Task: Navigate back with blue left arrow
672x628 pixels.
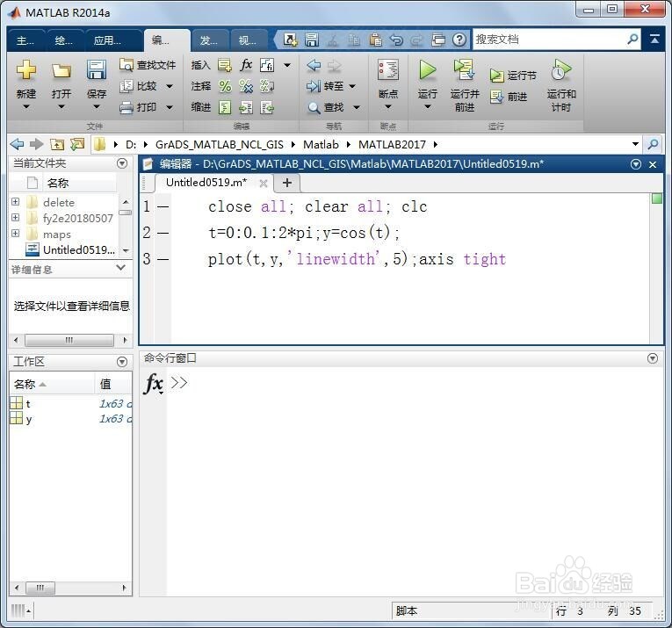Action: [314, 65]
